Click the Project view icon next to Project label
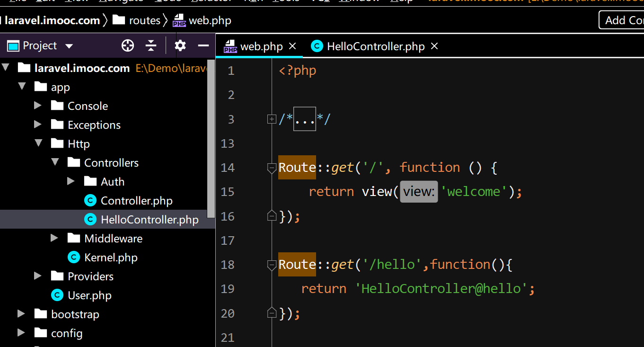The height and width of the screenshot is (347, 644). 13,46
